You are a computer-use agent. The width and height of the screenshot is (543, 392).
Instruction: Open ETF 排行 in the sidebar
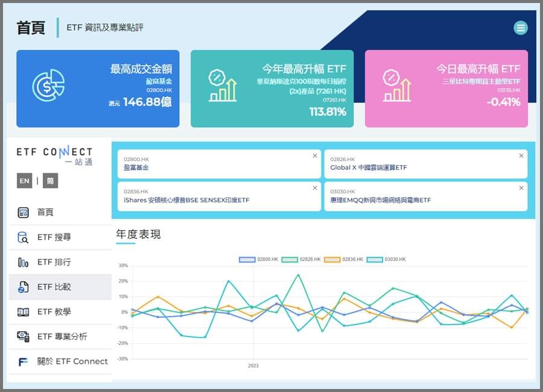pyautogui.click(x=60, y=262)
